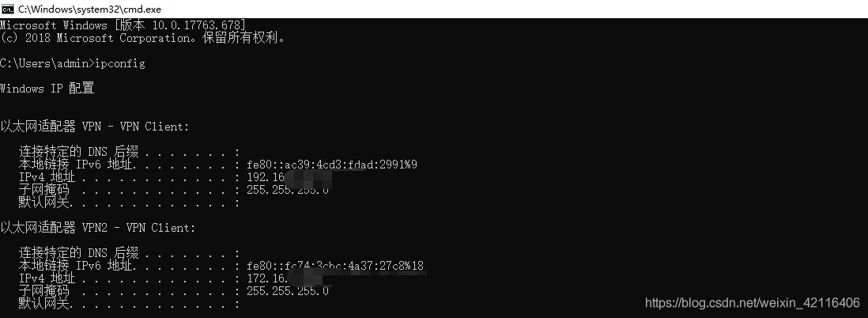Image resolution: width=868 pixels, height=318 pixels.
Task: Click the "Windows IP 配置" heading
Action: pyautogui.click(x=47, y=89)
